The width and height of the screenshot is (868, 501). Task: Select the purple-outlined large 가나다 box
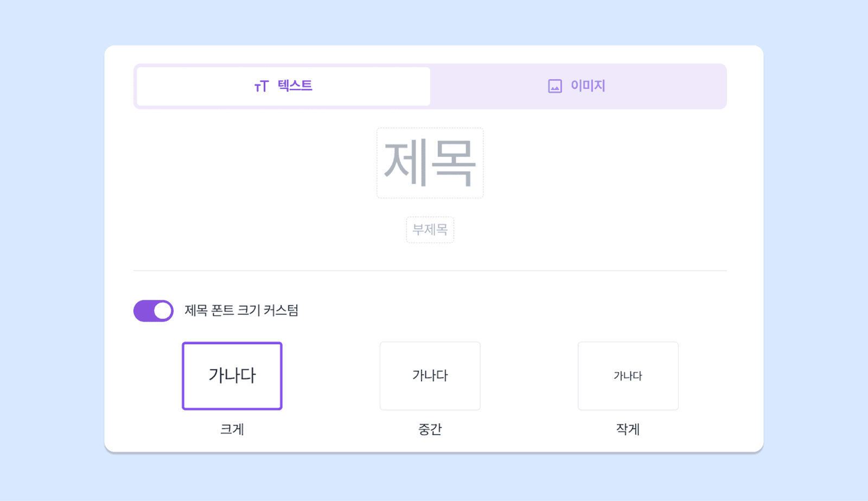[232, 376]
